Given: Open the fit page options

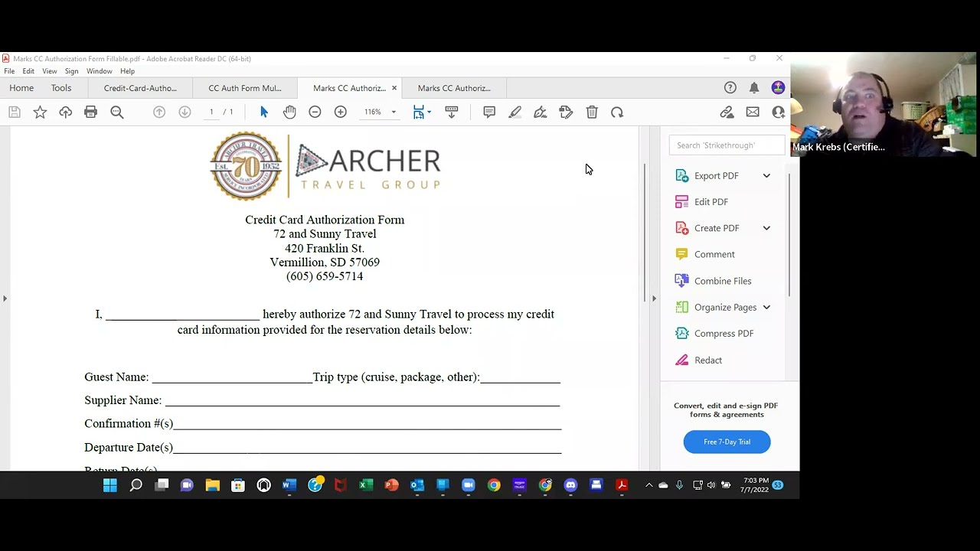Looking at the screenshot, I should coord(422,112).
